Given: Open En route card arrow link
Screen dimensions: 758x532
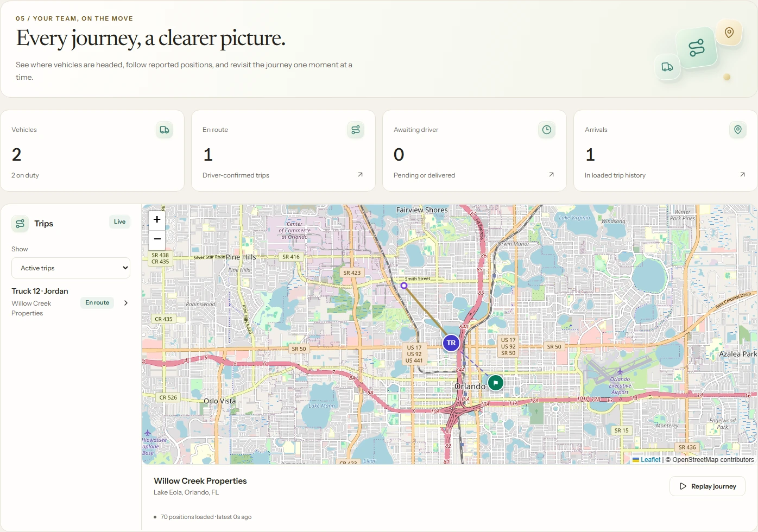Looking at the screenshot, I should click(360, 175).
